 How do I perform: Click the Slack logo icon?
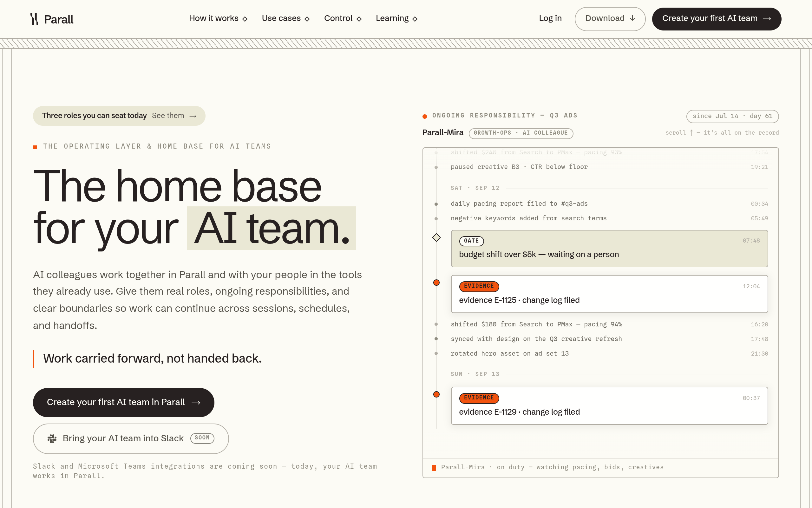click(x=52, y=438)
